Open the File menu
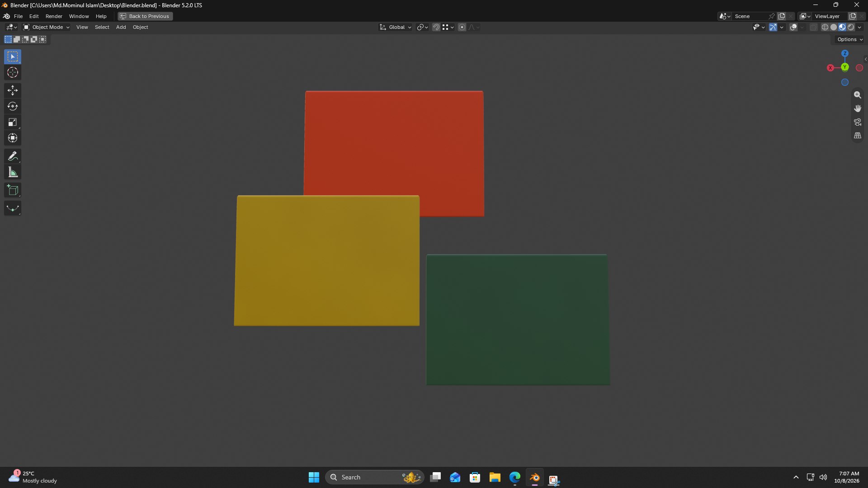The height and width of the screenshot is (488, 868). pyautogui.click(x=18, y=16)
